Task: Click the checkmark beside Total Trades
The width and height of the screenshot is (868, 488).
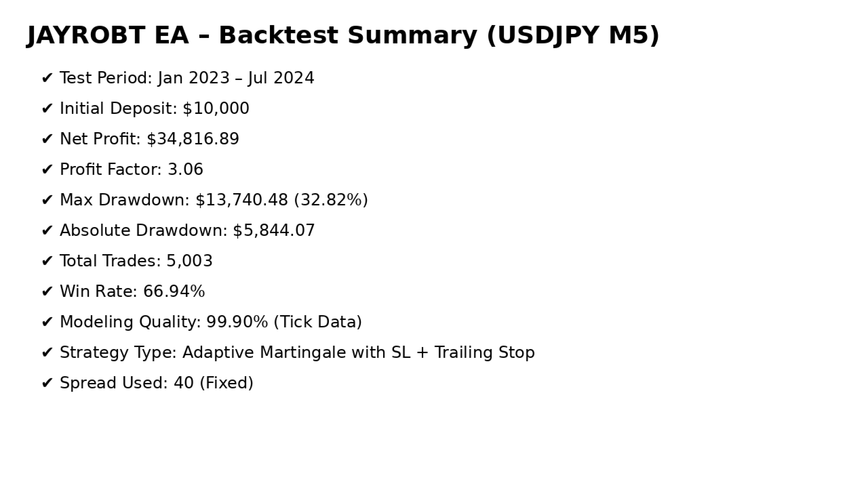Action: [x=47, y=262]
